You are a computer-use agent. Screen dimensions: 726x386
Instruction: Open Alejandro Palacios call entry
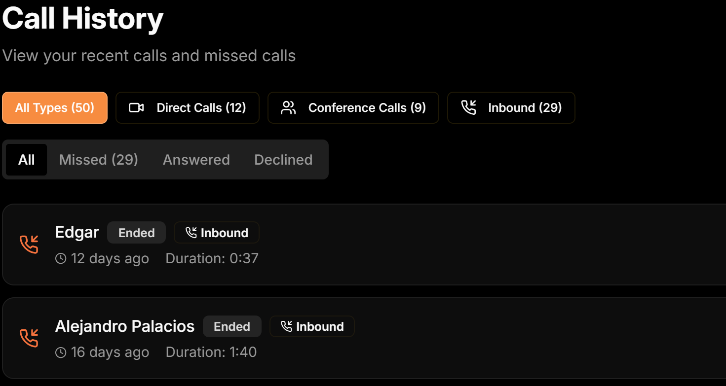coord(364,338)
